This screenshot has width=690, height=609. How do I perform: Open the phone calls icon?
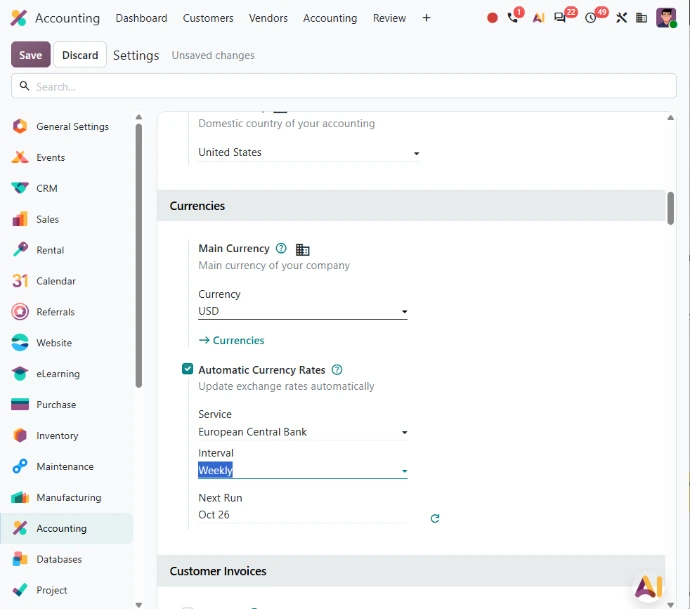(513, 17)
